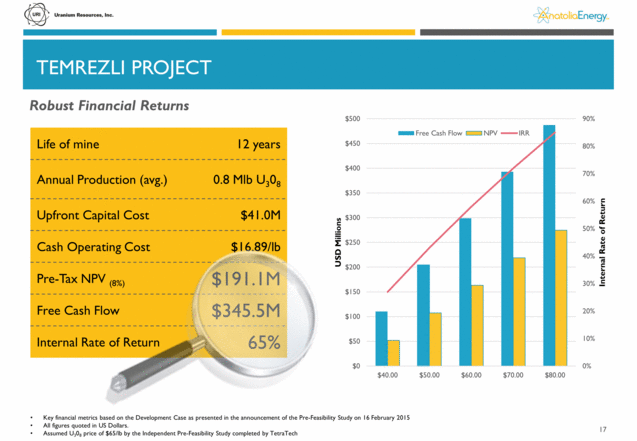Click the 12 years value
The height and width of the screenshot is (441, 637).
coord(259,144)
